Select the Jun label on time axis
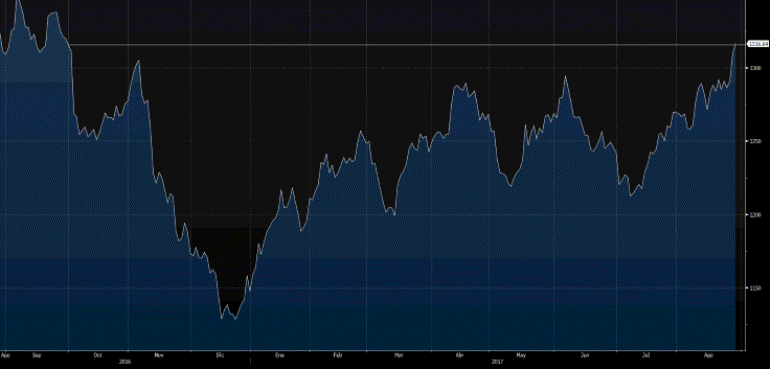 [x=584, y=354]
